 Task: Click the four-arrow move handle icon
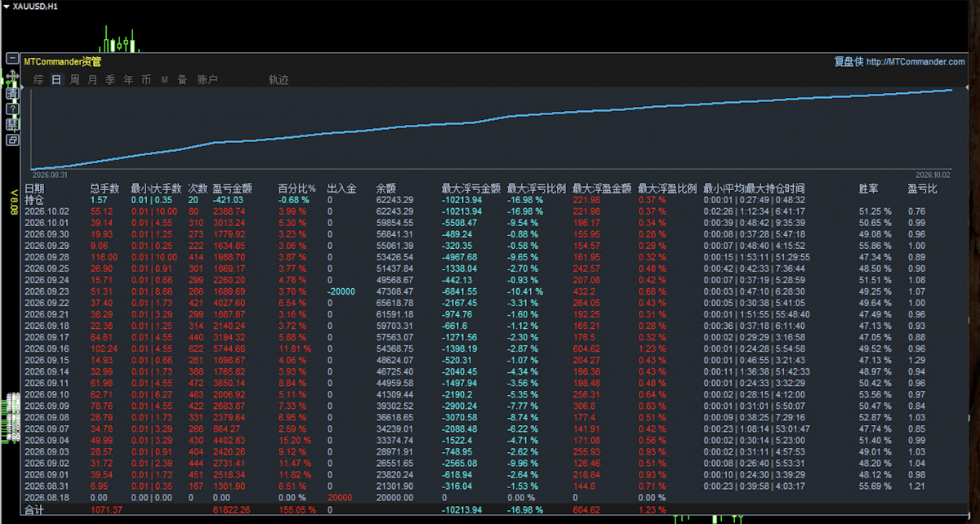[x=12, y=76]
